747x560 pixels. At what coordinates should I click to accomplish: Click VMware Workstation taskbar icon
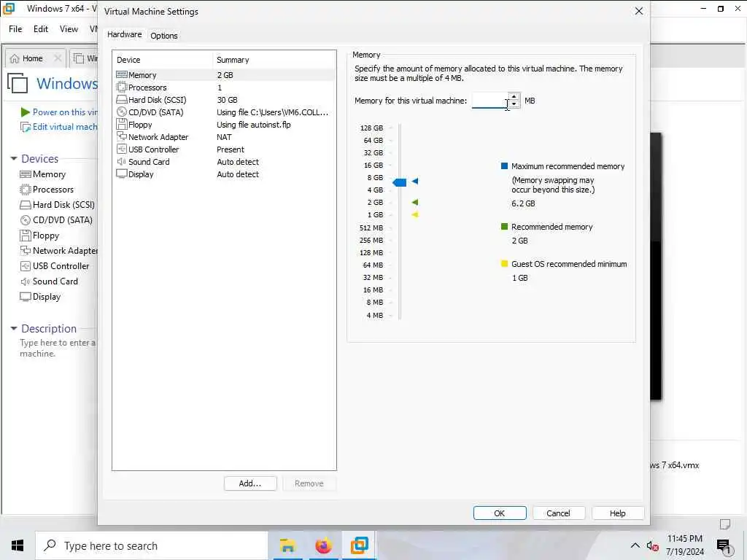tap(359, 545)
